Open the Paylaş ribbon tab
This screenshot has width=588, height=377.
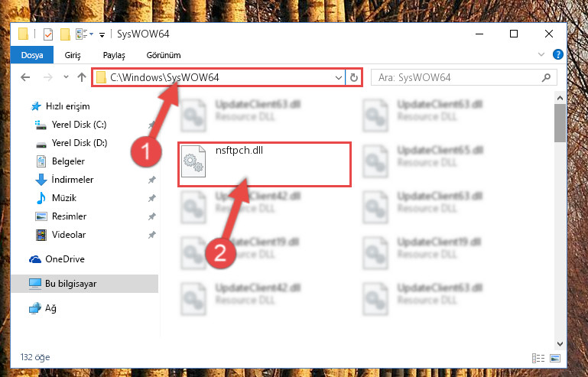pos(114,55)
